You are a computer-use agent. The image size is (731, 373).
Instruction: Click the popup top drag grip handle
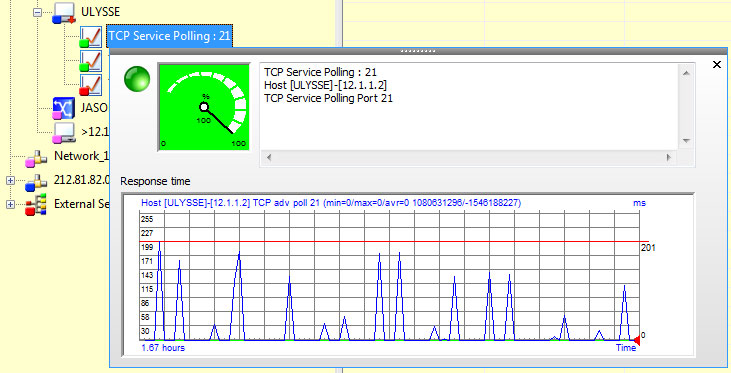(x=418, y=51)
